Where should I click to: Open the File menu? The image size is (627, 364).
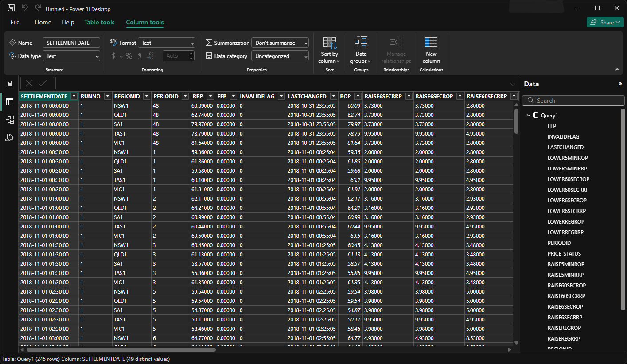coord(15,22)
